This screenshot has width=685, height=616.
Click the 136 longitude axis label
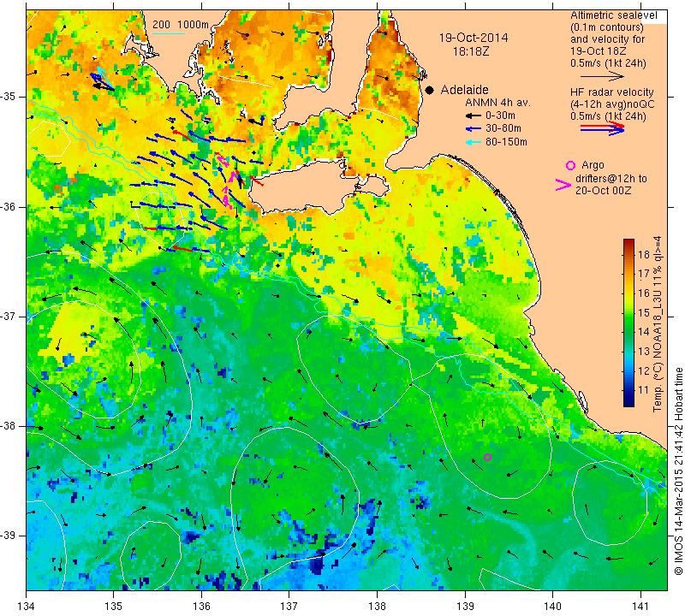click(x=201, y=607)
